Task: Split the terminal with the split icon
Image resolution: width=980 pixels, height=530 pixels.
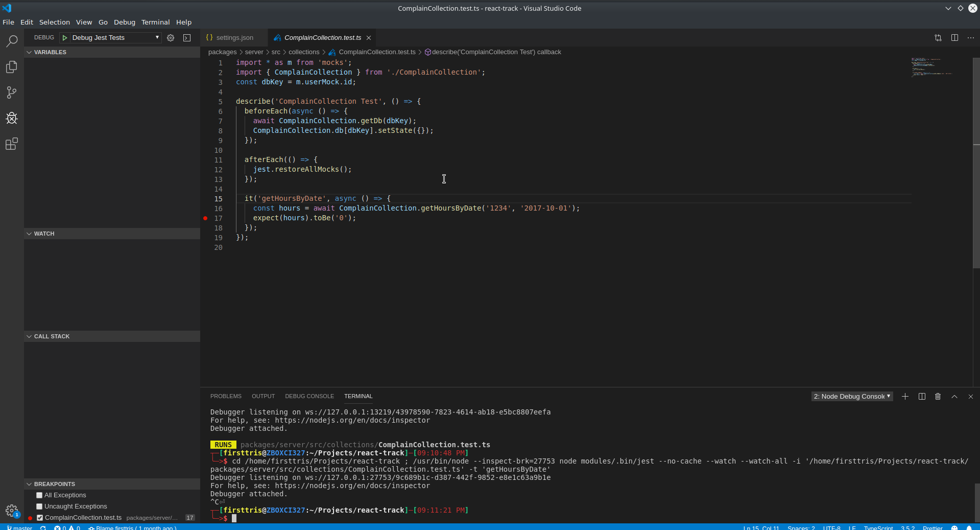Action: tap(921, 396)
